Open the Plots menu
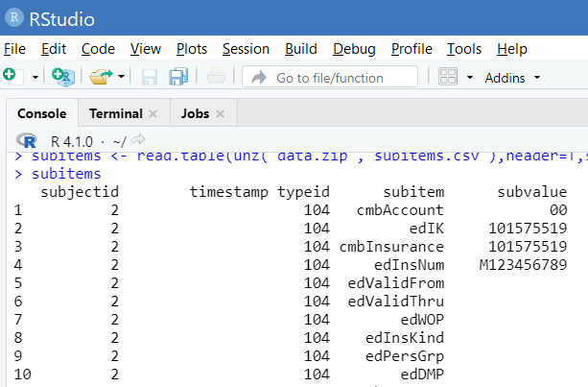The width and height of the screenshot is (588, 387). [192, 48]
